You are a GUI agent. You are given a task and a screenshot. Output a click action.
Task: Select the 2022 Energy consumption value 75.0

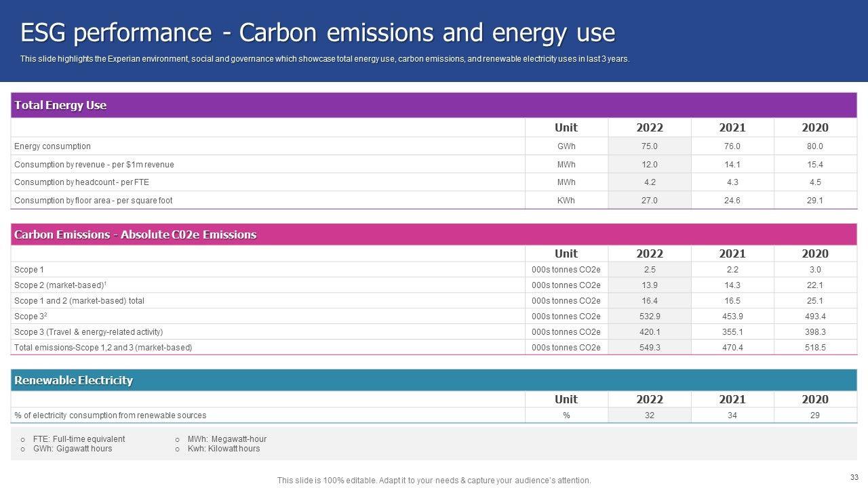click(x=649, y=146)
